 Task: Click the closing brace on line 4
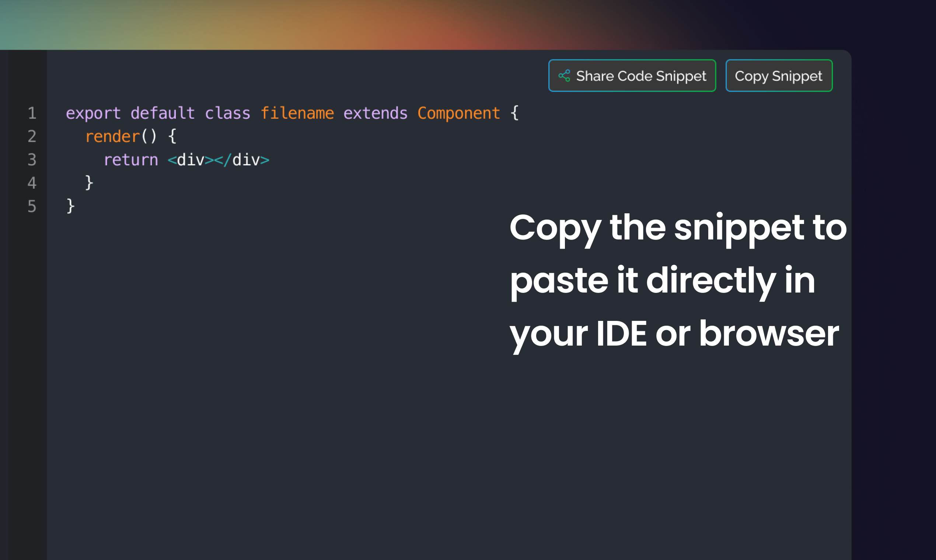tap(89, 183)
